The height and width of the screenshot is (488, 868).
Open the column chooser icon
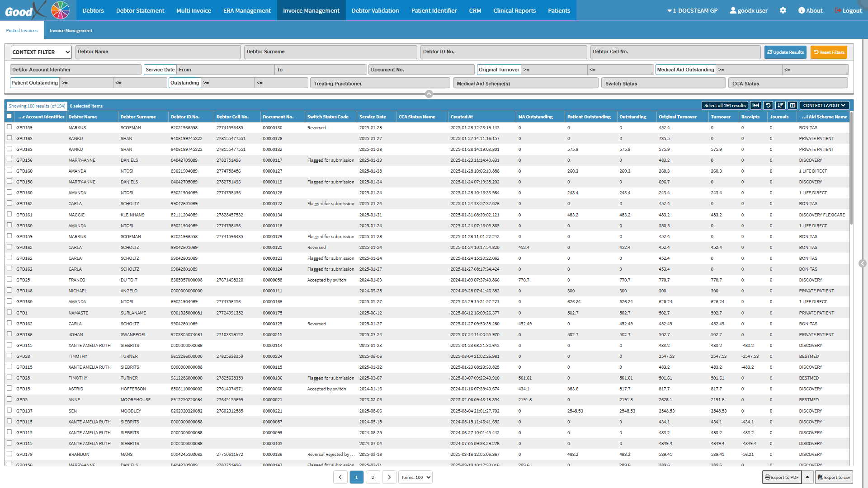coord(793,105)
